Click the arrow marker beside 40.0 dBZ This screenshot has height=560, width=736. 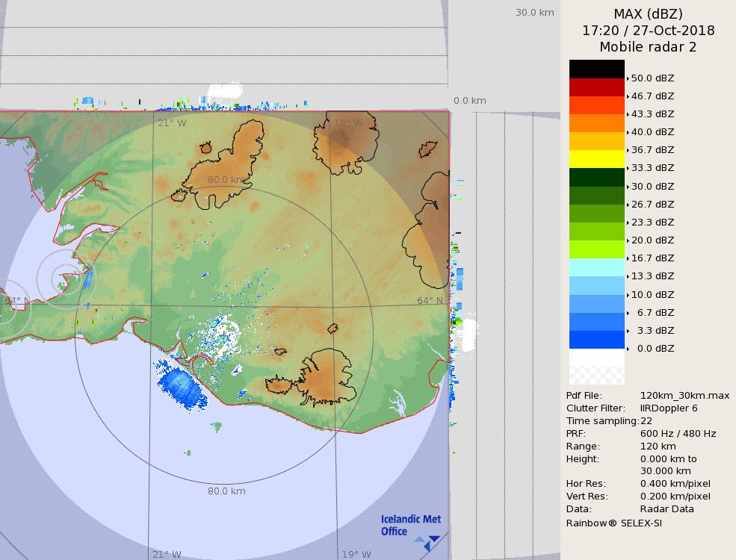point(628,132)
